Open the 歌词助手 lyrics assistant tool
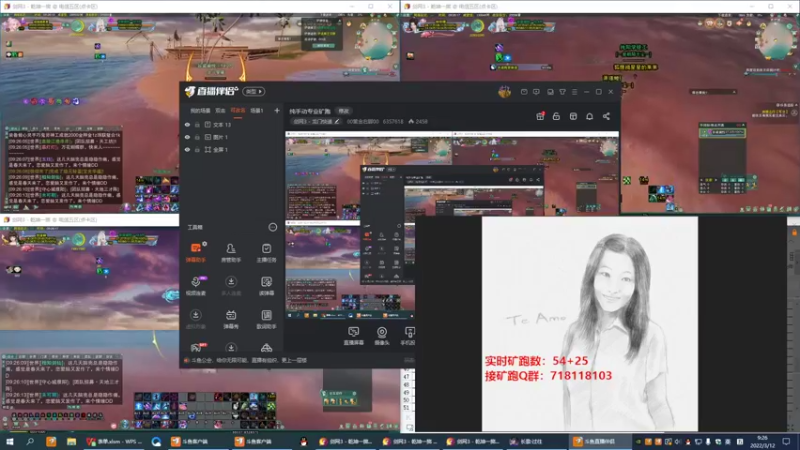Viewport: 800px width, 450px height. (x=266, y=318)
